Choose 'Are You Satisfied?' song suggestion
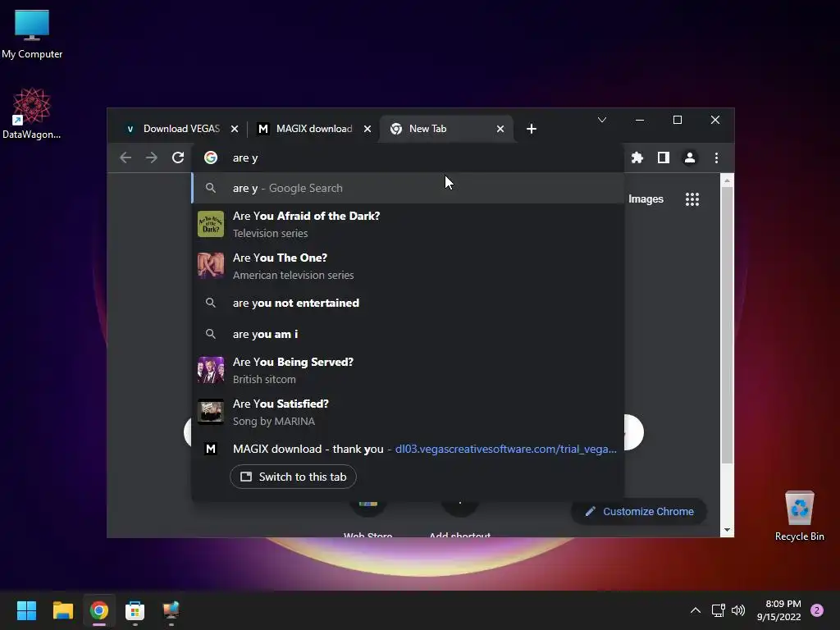840x630 pixels. [408, 412]
